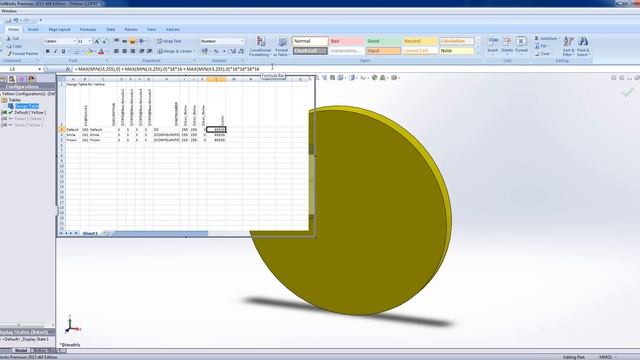Screen dimensions: 640x360
Task: Open Sort & Filter menu
Action: pos(568,46)
